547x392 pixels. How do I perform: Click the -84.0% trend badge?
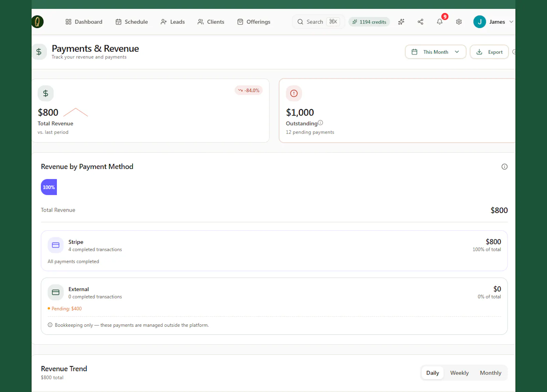click(x=249, y=90)
